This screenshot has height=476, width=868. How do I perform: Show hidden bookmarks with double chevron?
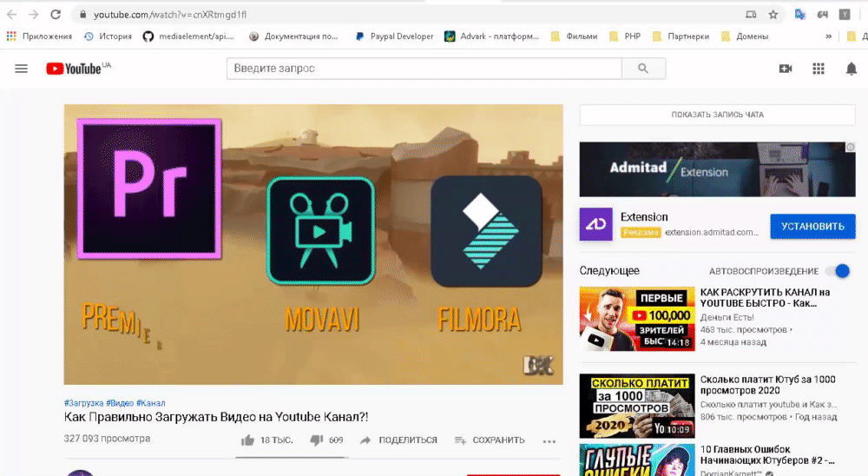click(828, 36)
